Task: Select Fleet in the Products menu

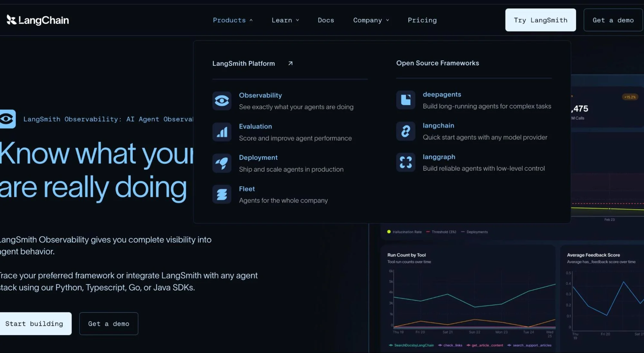Action: pyautogui.click(x=247, y=189)
